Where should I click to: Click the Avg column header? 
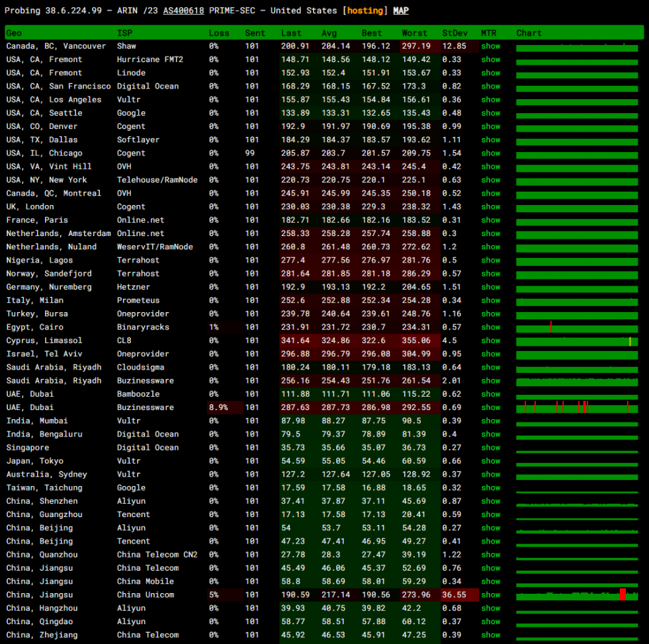[x=329, y=33]
